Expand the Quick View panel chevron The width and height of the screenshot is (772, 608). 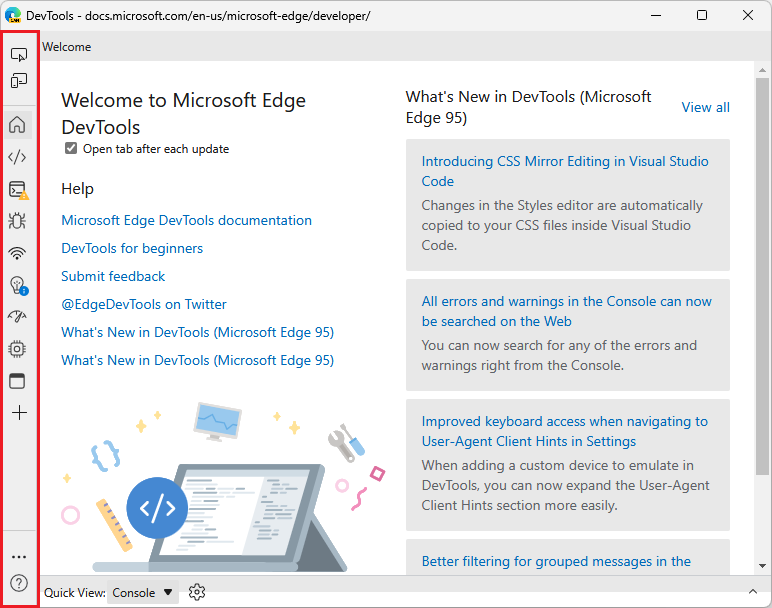tap(753, 591)
